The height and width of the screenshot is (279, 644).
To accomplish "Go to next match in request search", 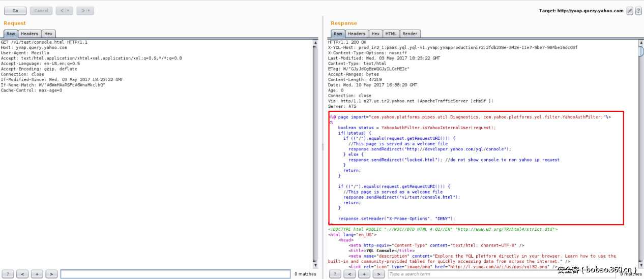I will click(x=51, y=274).
